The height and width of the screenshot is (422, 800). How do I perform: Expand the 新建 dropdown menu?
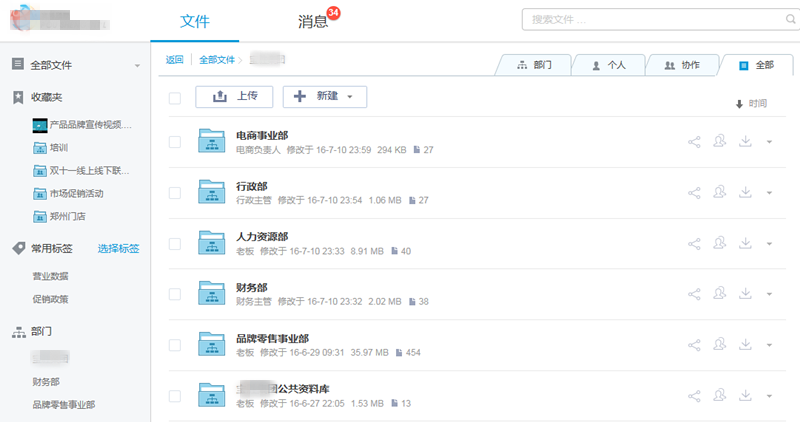coord(325,97)
